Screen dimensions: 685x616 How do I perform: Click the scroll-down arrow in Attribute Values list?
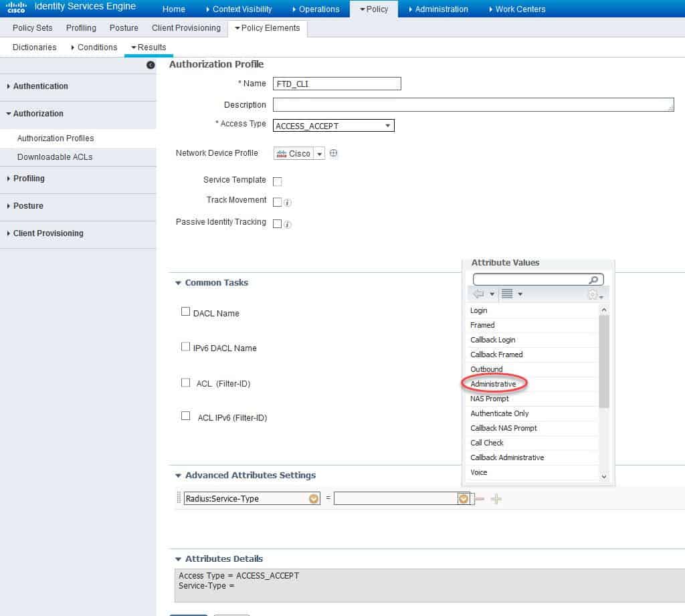pyautogui.click(x=604, y=477)
